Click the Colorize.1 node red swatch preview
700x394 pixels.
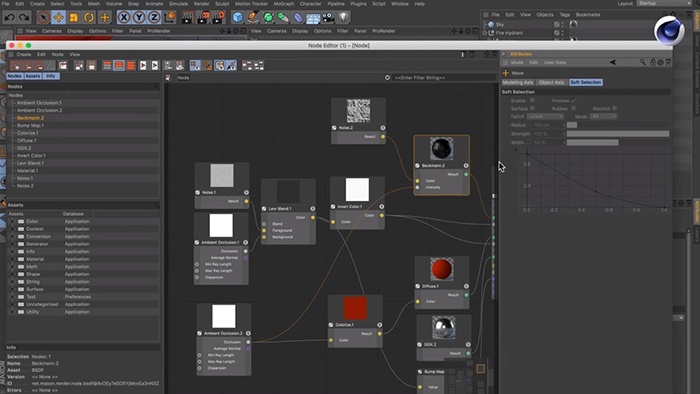(355, 308)
